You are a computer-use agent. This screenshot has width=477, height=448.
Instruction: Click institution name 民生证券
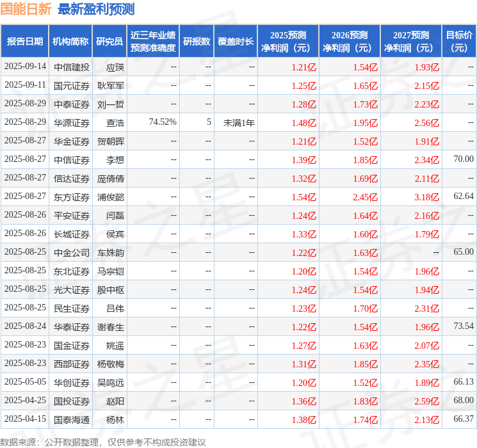point(72,308)
